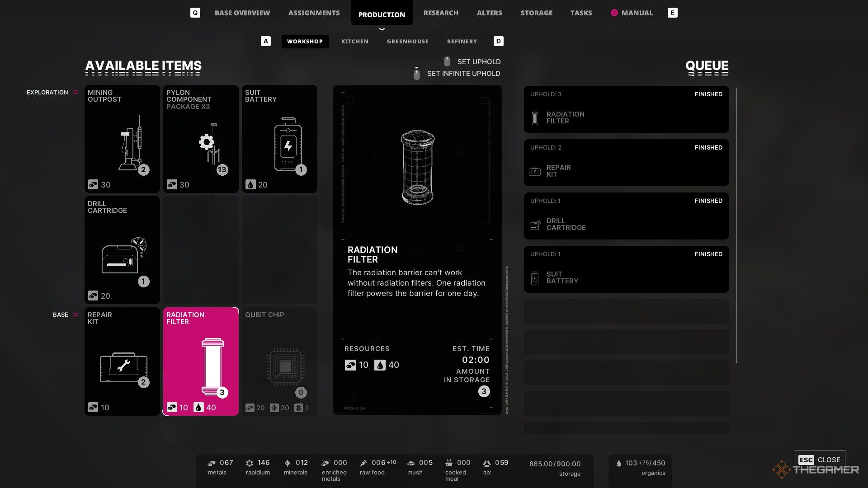Select the Drill Cartridge queue entry
868x488 pixels.
coord(626,216)
